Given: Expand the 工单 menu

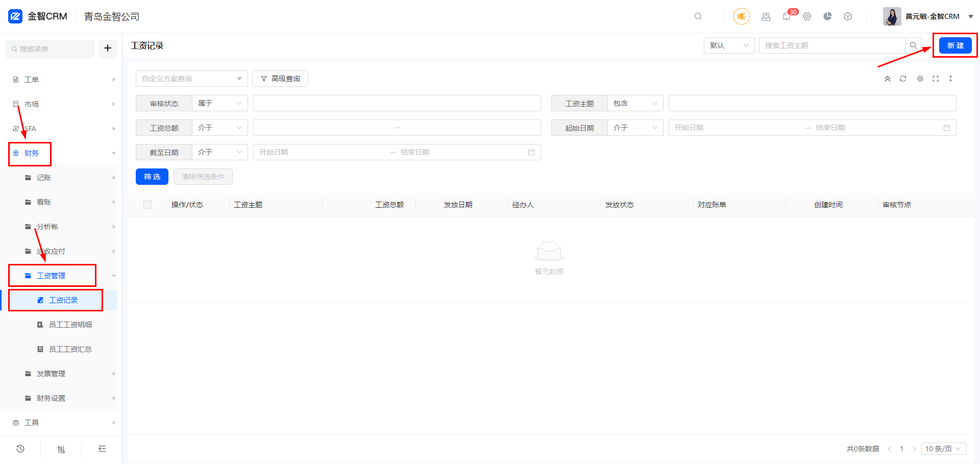Looking at the screenshot, I should coord(61,80).
